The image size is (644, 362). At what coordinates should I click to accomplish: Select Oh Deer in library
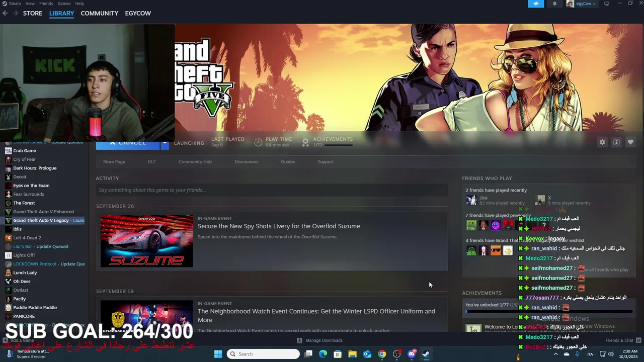[22, 282]
